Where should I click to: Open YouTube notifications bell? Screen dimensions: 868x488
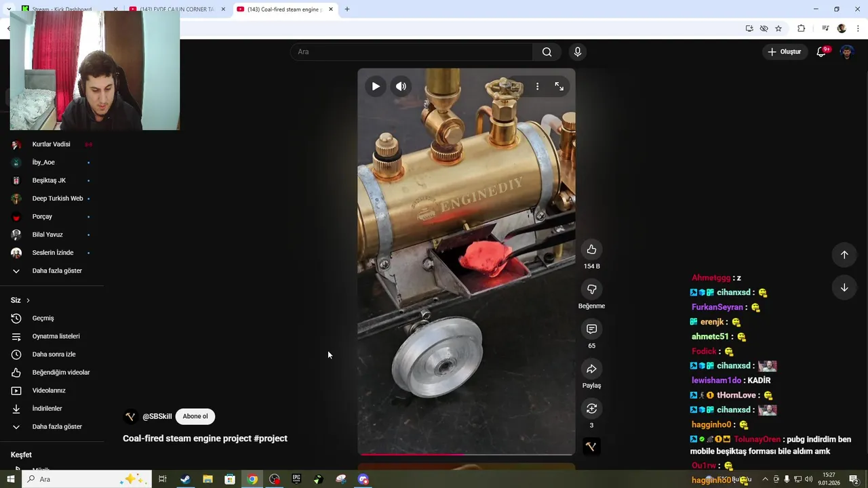pyautogui.click(x=821, y=52)
